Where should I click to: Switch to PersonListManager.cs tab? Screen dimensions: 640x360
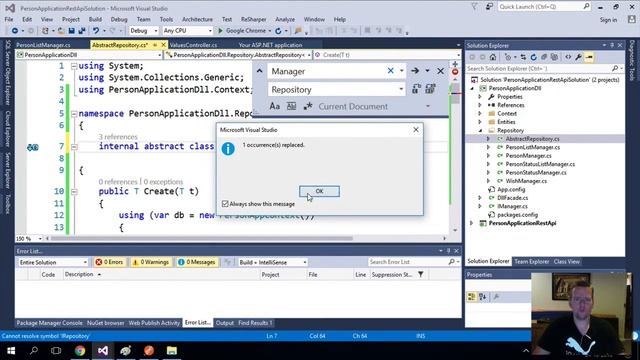pos(43,45)
